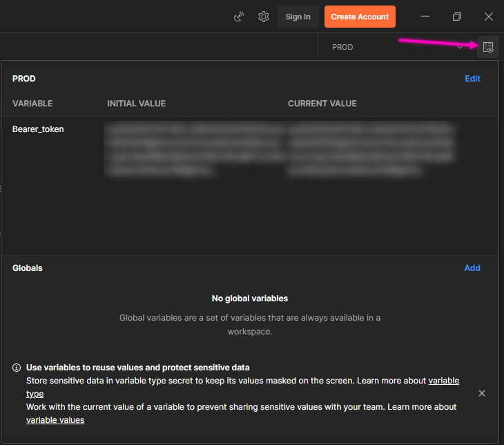
Task: Edit the PROD environment
Action: pyautogui.click(x=472, y=79)
